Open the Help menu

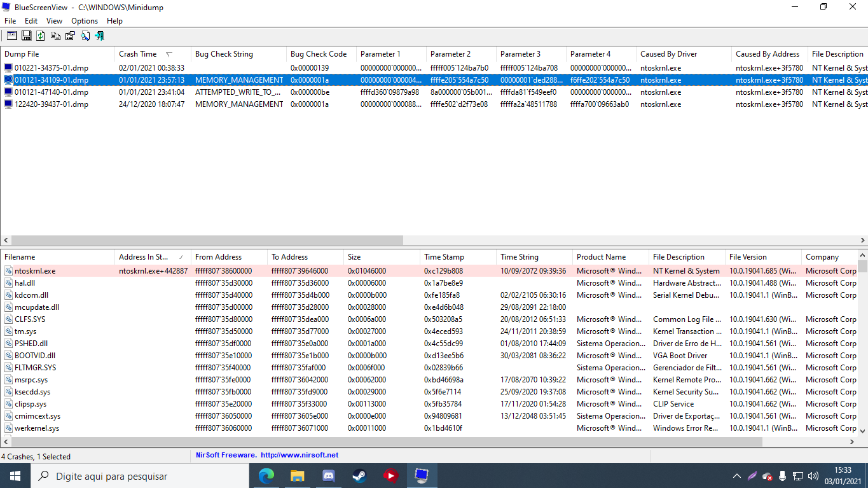pos(114,21)
